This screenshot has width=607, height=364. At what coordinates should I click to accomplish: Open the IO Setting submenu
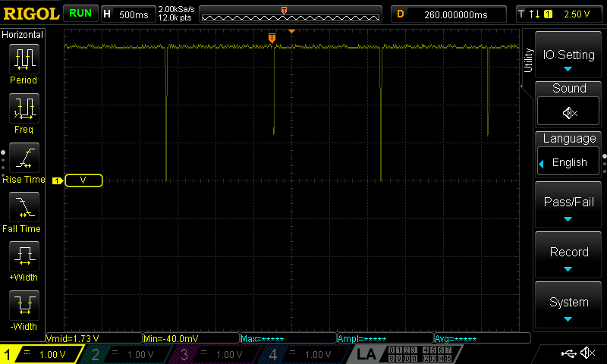(x=568, y=55)
